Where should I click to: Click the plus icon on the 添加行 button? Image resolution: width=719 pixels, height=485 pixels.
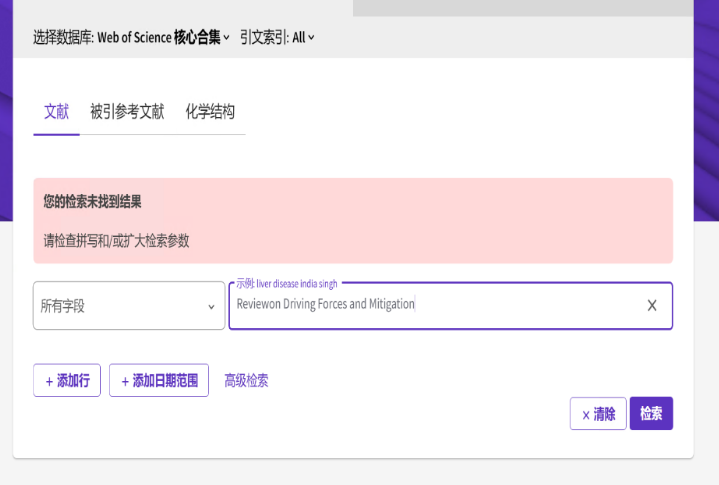[50, 381]
